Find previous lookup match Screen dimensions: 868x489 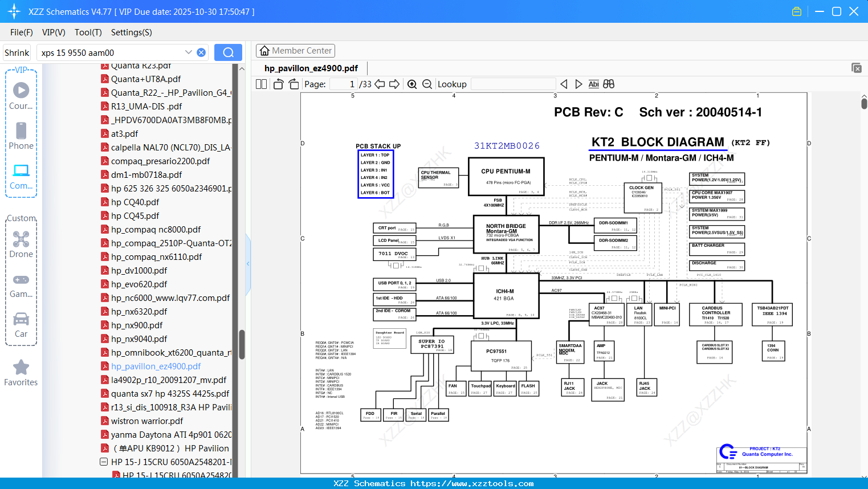click(564, 84)
